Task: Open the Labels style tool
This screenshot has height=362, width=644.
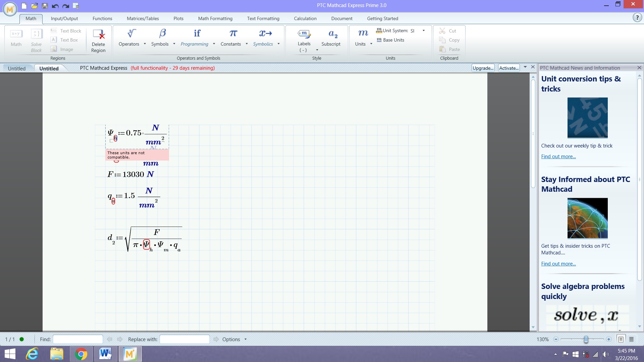Action: click(304, 41)
